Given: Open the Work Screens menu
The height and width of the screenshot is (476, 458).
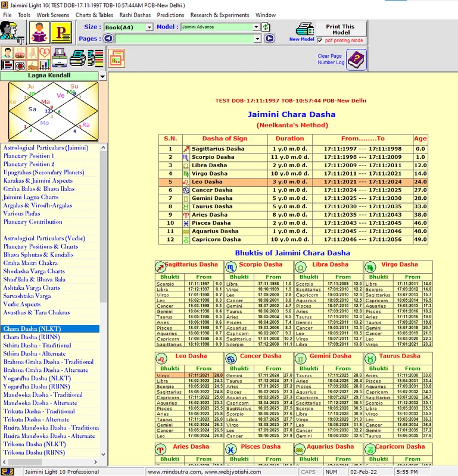Looking at the screenshot, I should coord(53,15).
